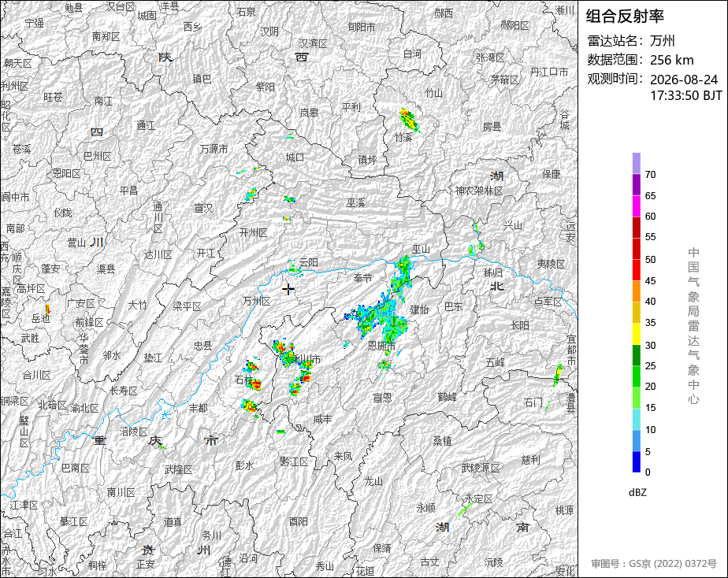Click the 数据范围 256 km text
728x578 pixels.
coord(641,60)
